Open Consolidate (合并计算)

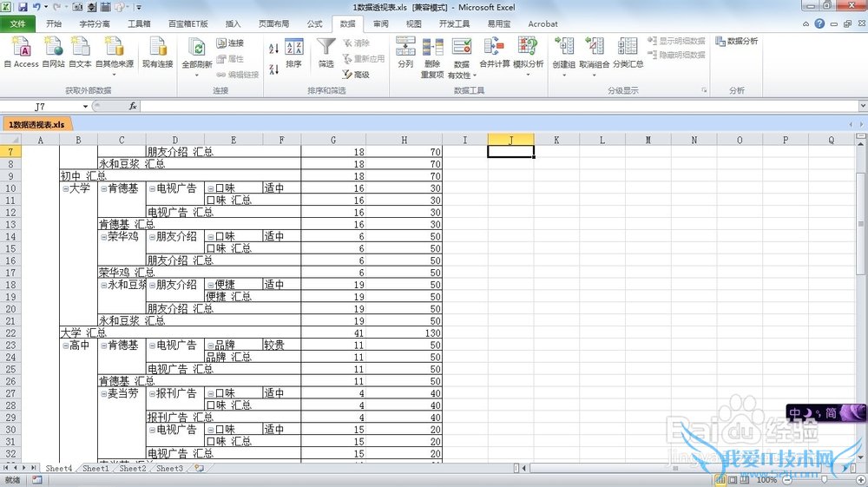[495, 53]
